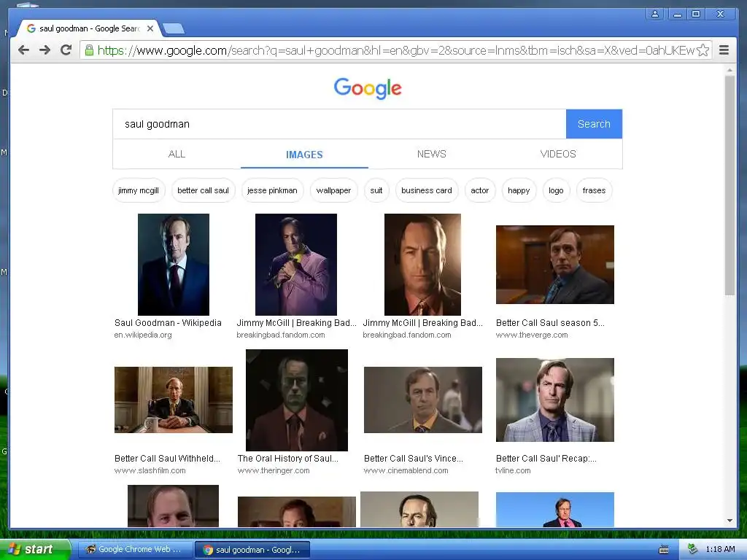Click the tvline.com source text
Viewport: 747px width, 560px height.
coord(513,470)
